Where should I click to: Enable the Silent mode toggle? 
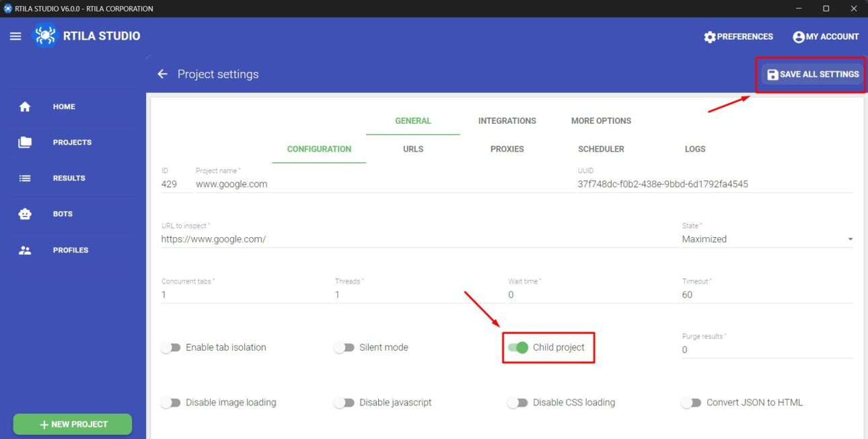click(x=345, y=347)
